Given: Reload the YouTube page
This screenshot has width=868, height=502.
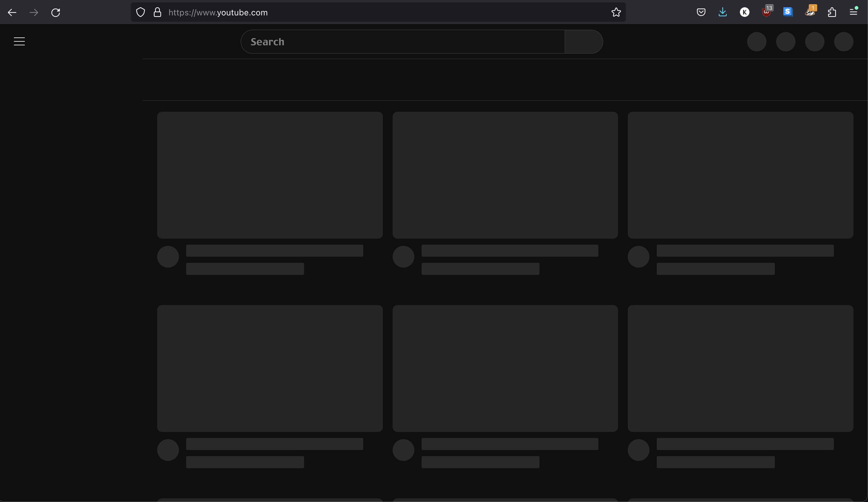Looking at the screenshot, I should [55, 12].
